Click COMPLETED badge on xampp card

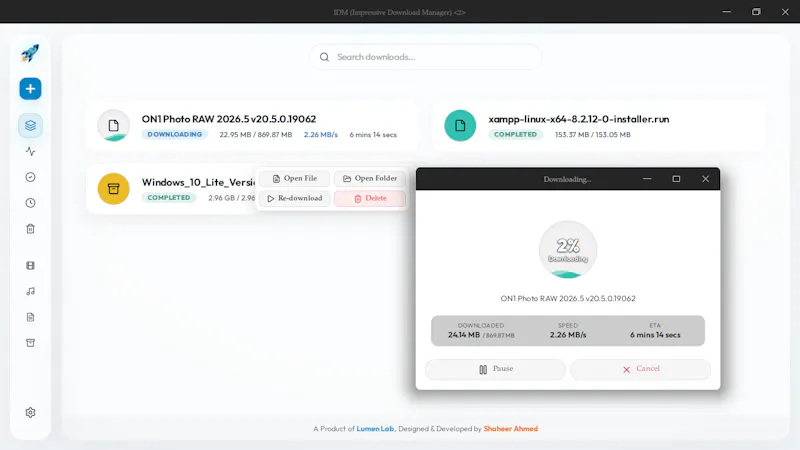(515, 135)
